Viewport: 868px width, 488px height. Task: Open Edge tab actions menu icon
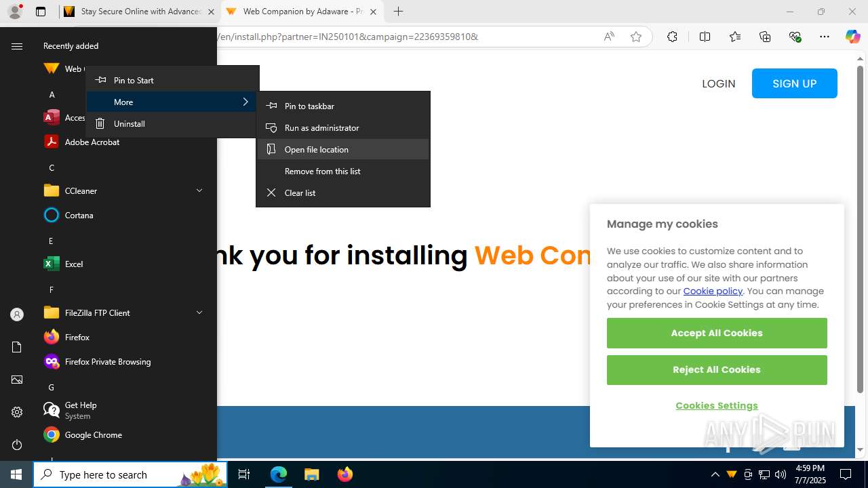(x=41, y=12)
